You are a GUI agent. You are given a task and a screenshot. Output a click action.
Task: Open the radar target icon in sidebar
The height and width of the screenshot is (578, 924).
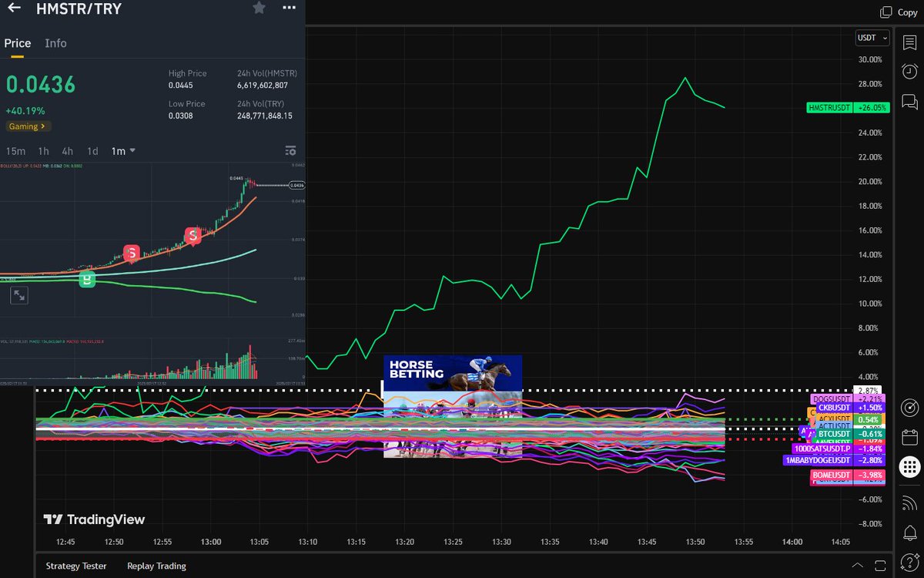click(x=909, y=406)
